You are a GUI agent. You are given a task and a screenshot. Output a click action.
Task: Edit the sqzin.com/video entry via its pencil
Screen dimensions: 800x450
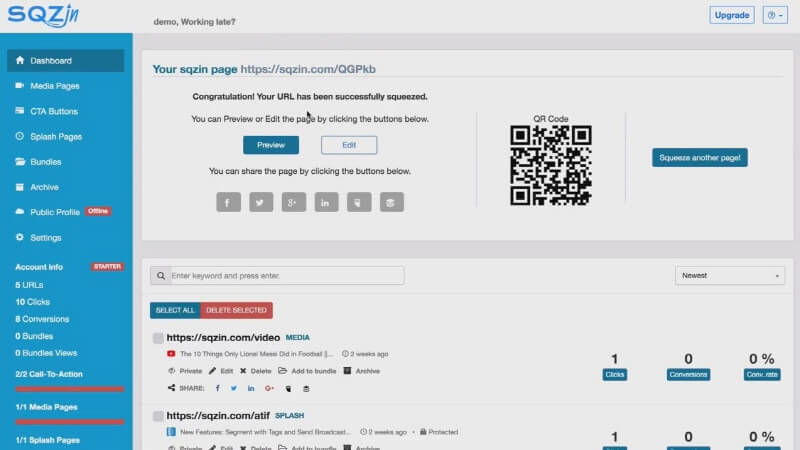pyautogui.click(x=221, y=371)
